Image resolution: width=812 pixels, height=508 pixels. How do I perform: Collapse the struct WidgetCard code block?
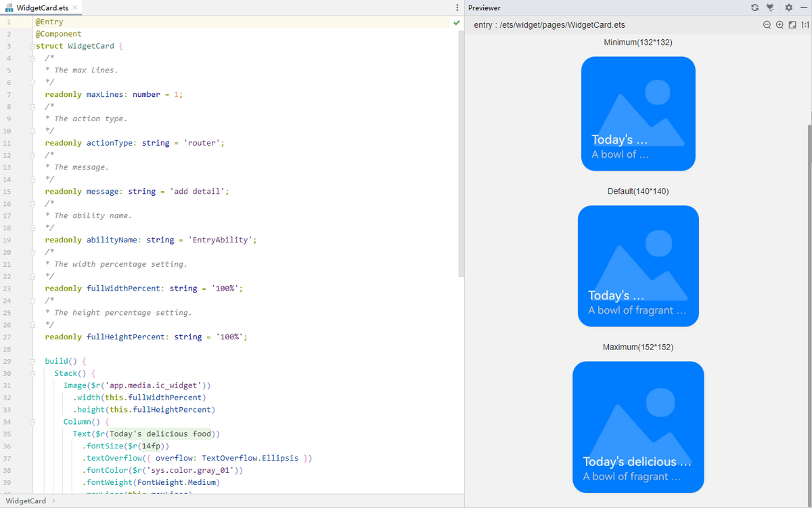32,46
